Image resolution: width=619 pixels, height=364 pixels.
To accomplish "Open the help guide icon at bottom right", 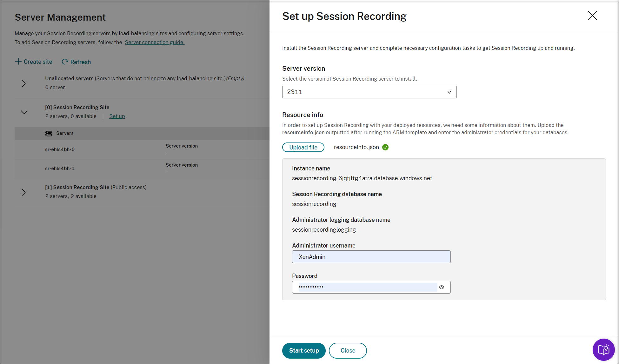I will click(x=603, y=350).
